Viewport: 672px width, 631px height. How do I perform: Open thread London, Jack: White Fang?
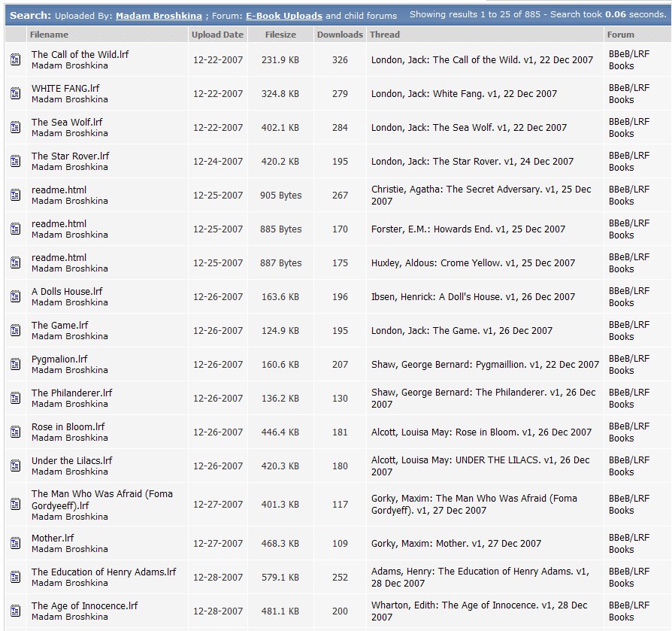tap(464, 94)
